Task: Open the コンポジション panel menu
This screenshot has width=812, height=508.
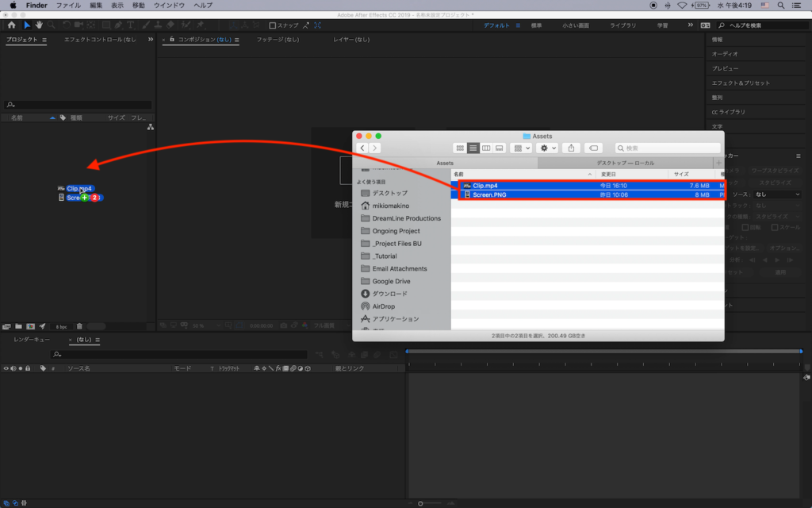Action: (236, 40)
